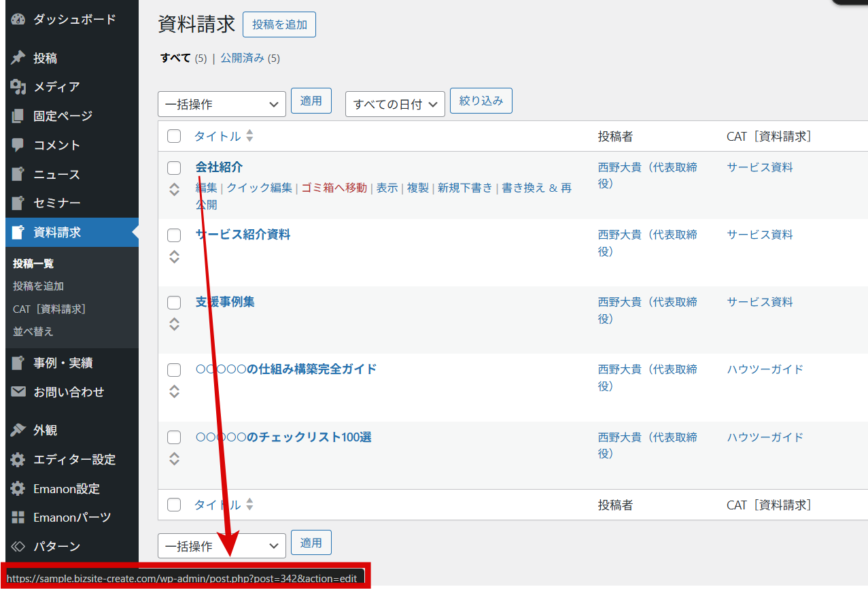Image resolution: width=868 pixels, height=589 pixels.
Task: Check the サービス紹介資料 row checkbox
Action: (x=174, y=235)
